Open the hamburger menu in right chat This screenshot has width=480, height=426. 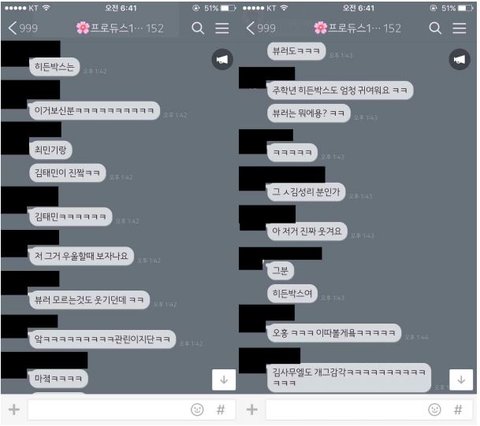pos(459,28)
